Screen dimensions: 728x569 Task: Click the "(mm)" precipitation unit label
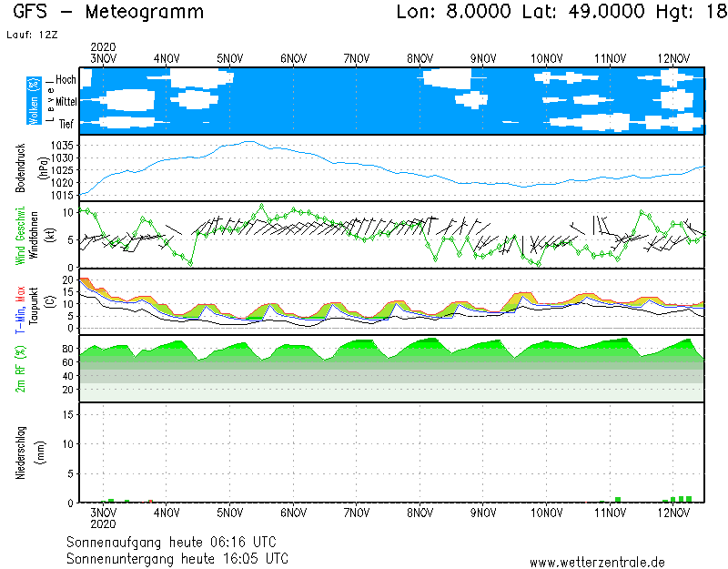(41, 452)
